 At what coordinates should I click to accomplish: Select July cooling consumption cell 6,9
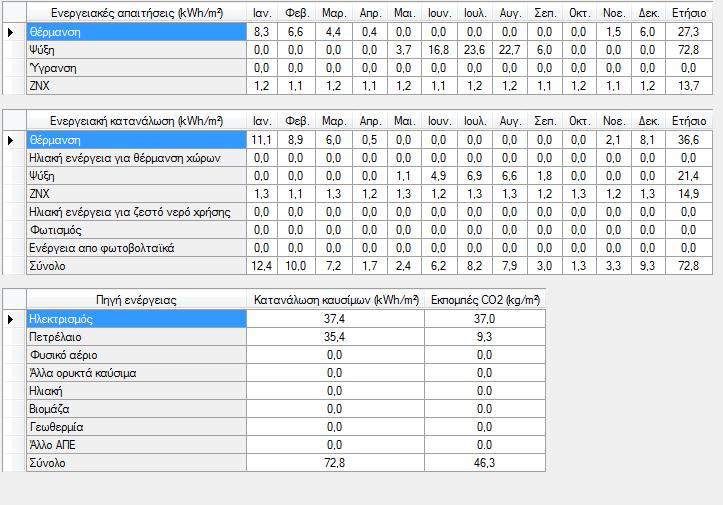[474, 176]
